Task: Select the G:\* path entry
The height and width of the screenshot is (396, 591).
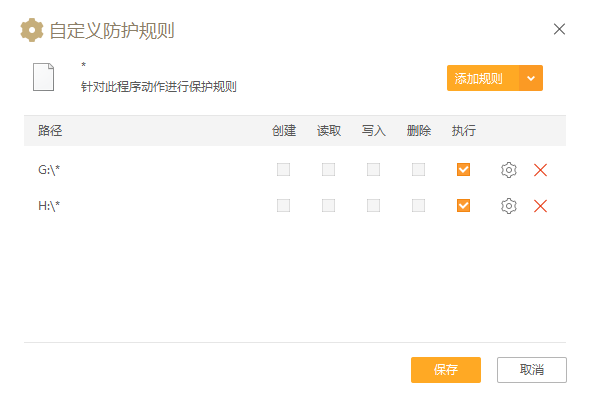Action: [x=49, y=170]
